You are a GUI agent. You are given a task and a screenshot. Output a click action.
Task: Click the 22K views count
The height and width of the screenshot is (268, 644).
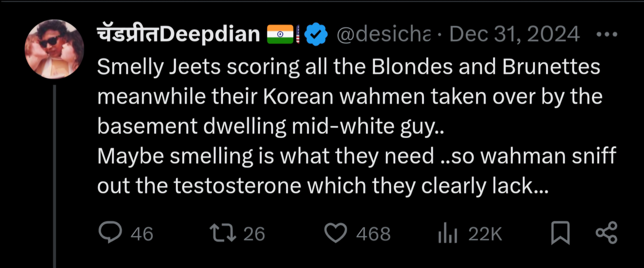485,234
